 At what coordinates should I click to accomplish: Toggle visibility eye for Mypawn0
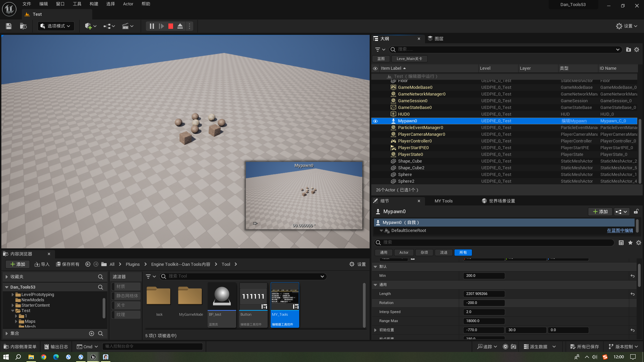pos(375,121)
